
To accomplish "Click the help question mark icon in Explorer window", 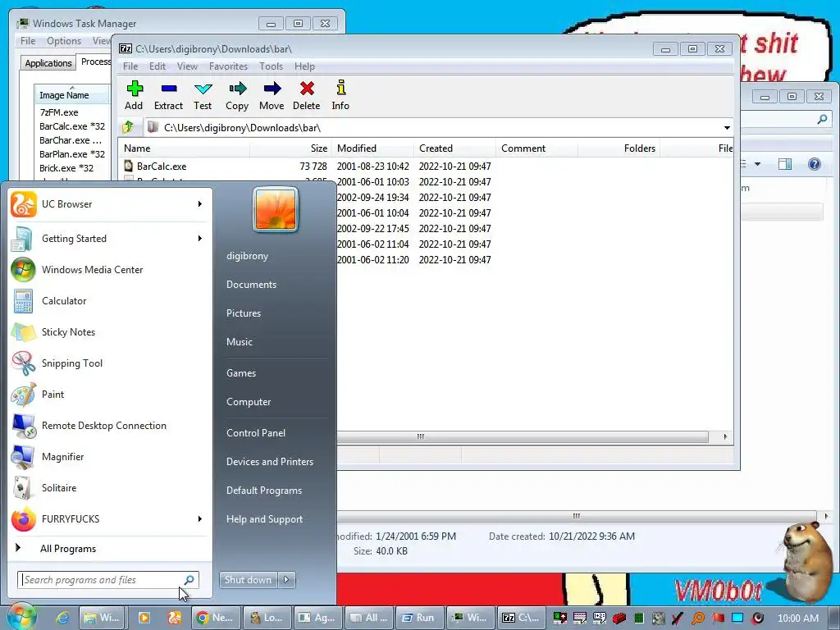I will pyautogui.click(x=814, y=164).
